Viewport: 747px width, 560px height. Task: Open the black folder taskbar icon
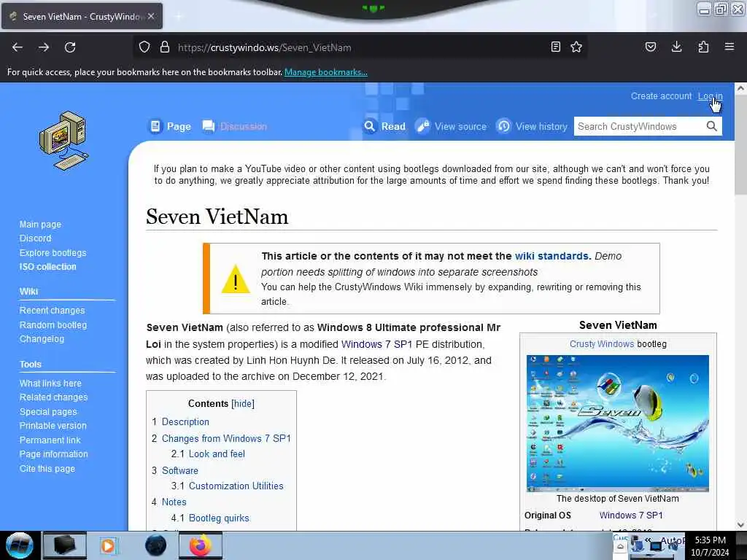[x=64, y=545]
